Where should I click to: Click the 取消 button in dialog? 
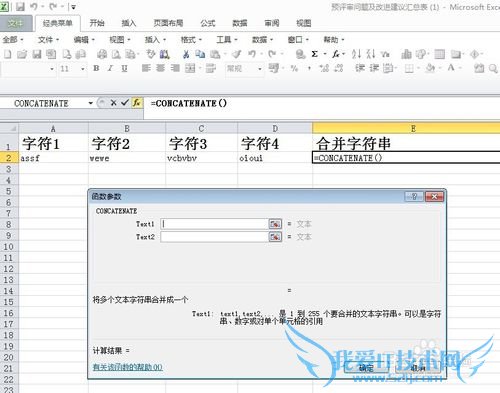tap(418, 368)
